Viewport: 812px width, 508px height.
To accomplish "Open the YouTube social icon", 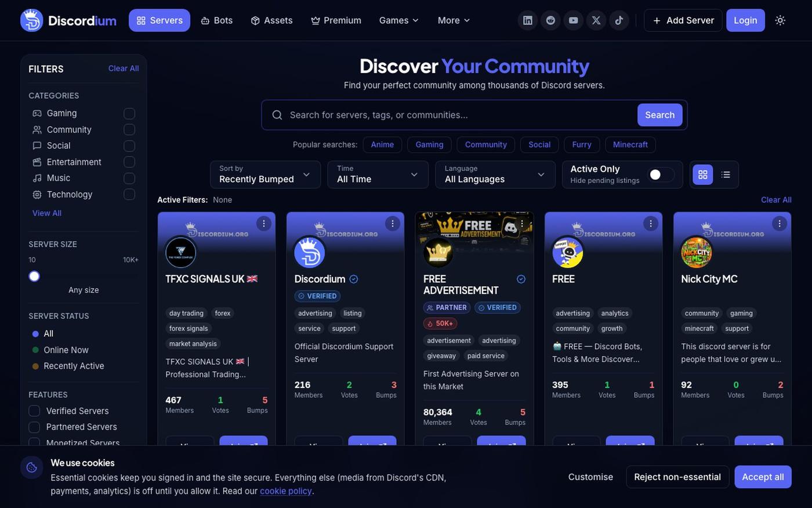I will point(574,20).
